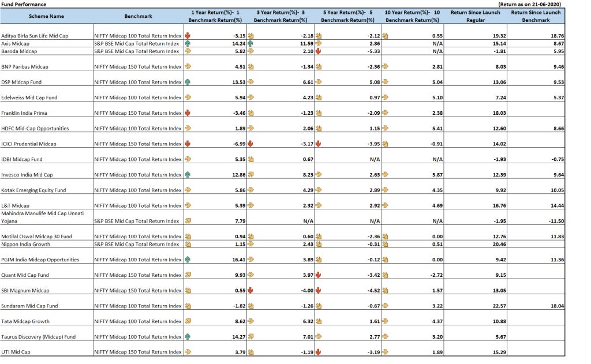Click the 18.76 since-launch benchmark value for Aditya Birla
The width and height of the screenshot is (591, 364).
click(x=557, y=36)
